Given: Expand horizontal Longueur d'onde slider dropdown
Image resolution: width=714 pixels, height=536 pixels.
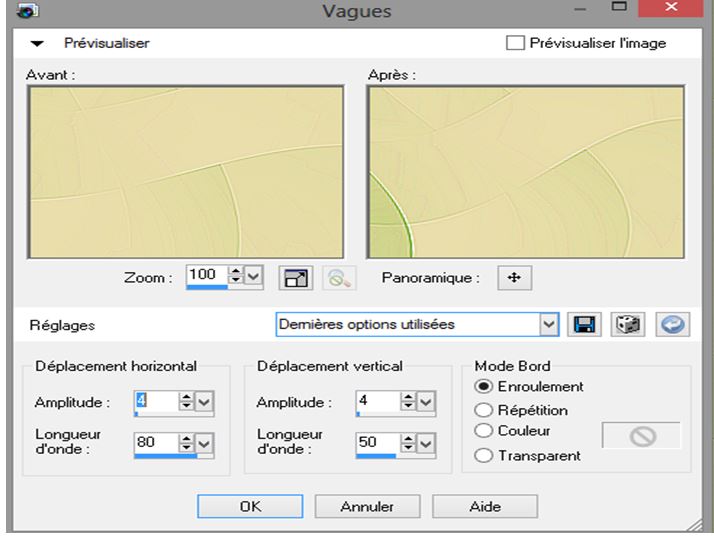Looking at the screenshot, I should (204, 443).
